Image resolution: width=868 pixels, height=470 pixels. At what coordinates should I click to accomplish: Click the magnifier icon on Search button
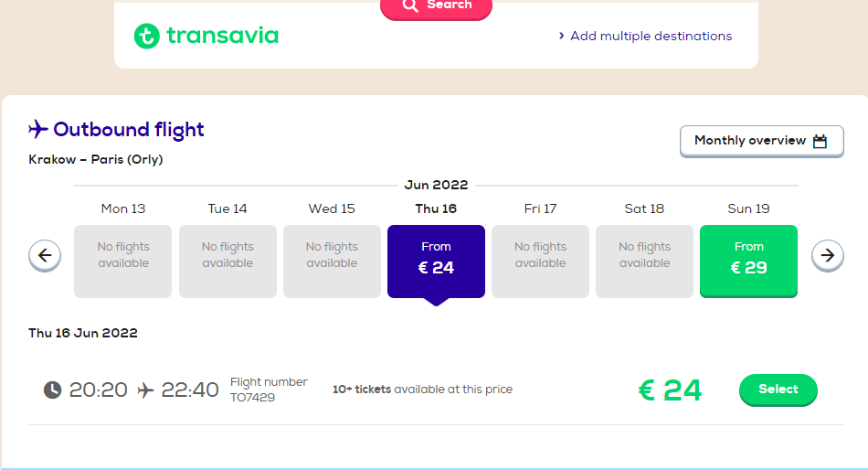410,5
